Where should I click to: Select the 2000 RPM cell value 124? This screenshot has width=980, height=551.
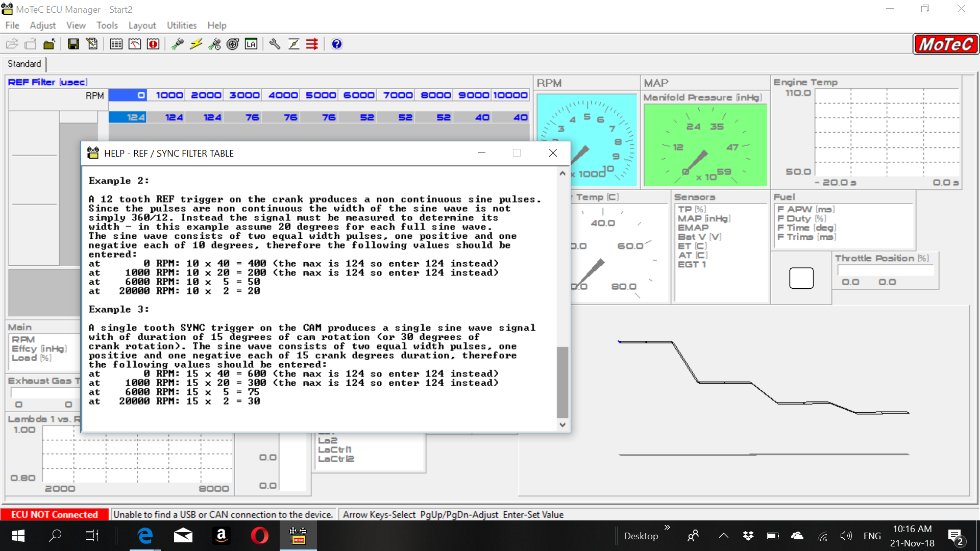205,117
